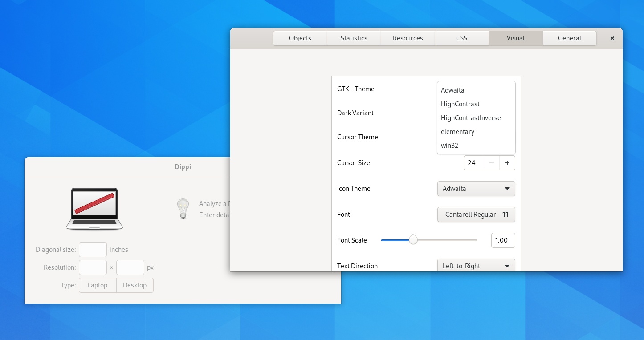Select Desktop type in Dippi
Viewport: 644px width, 340px height.
(x=135, y=285)
